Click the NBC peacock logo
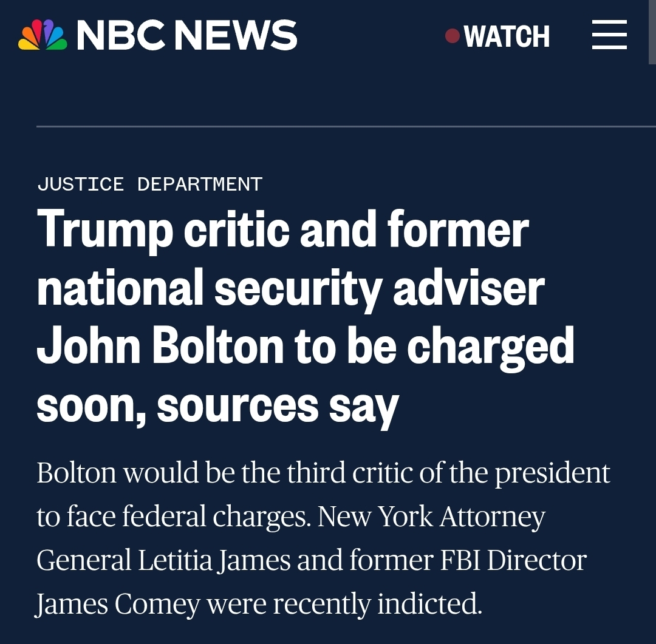 tap(43, 35)
